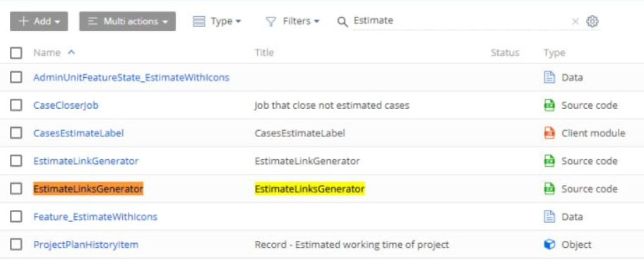Click the Data icon for AdminUnitFeatureState_EstimateWithIcons
Image resolution: width=644 pixels, height=265 pixels.
point(549,77)
